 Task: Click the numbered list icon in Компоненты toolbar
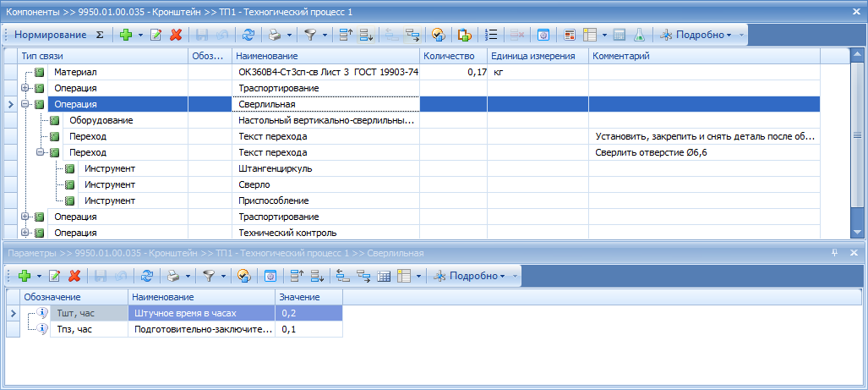coord(490,35)
